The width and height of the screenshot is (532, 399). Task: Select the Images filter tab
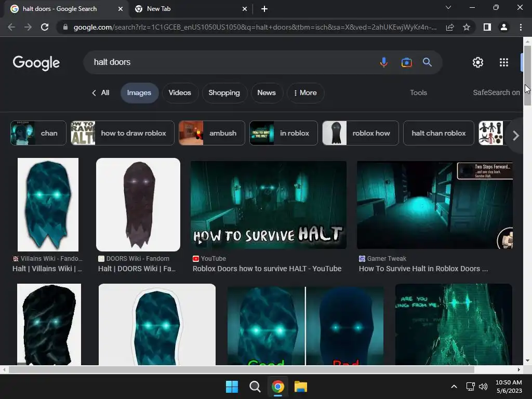coord(139,92)
